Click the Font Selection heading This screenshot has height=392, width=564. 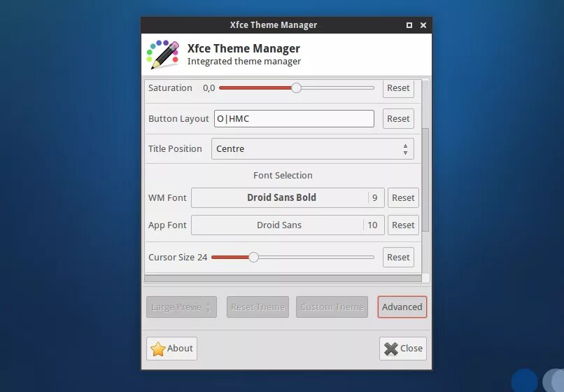click(283, 176)
